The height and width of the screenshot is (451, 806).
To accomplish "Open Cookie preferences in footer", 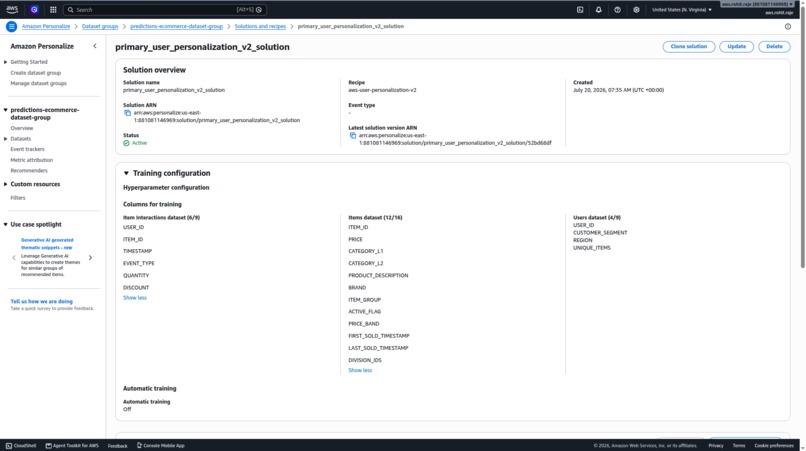I will tap(774, 445).
